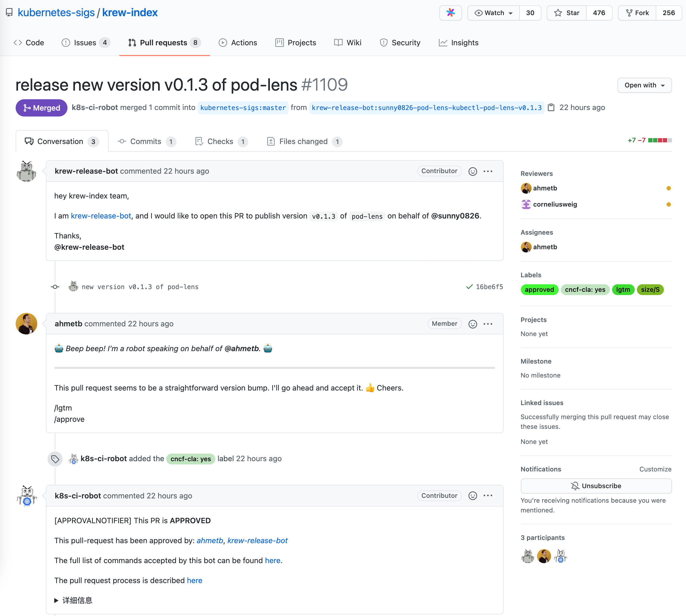Click the forks count 256
The height and width of the screenshot is (616, 686).
click(x=669, y=13)
